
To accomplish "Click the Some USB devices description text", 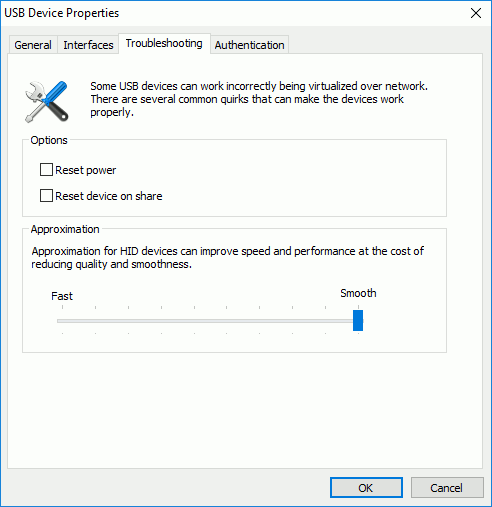I will (259, 99).
